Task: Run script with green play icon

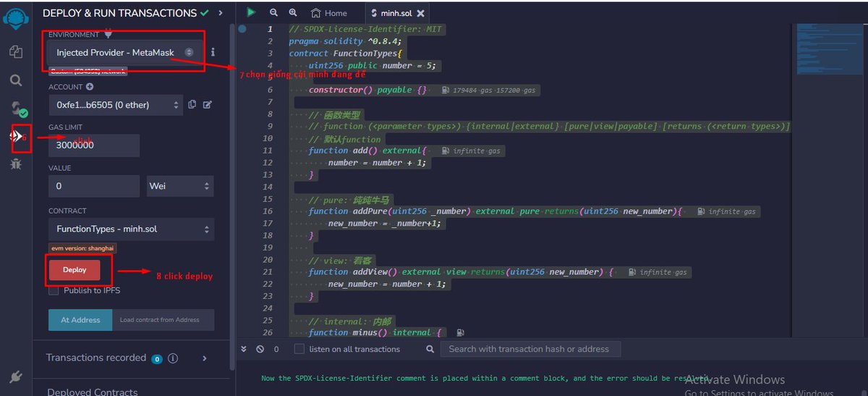Action: (251, 12)
